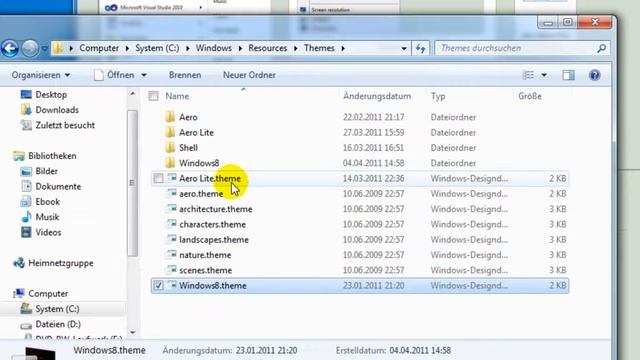Open the address bar history dropdown

coord(404,49)
